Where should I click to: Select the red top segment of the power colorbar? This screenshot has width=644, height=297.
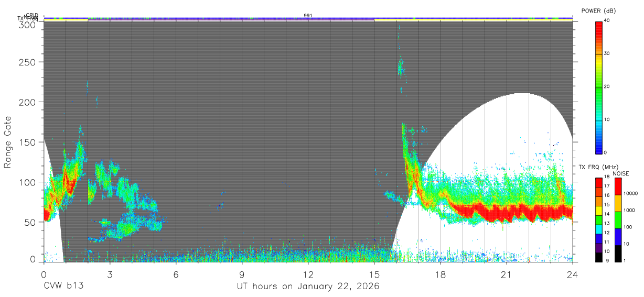(599, 38)
